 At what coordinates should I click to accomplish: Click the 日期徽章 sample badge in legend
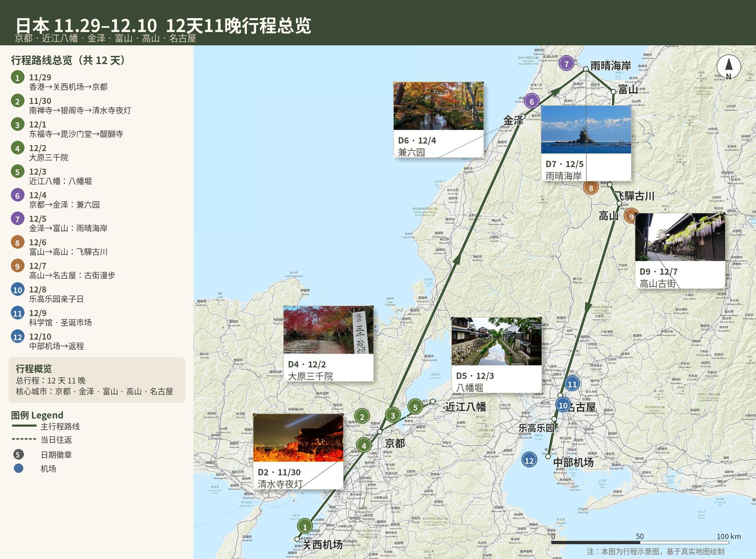click(x=18, y=455)
